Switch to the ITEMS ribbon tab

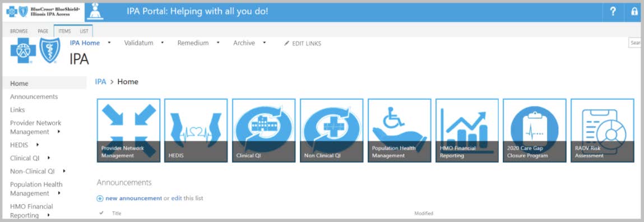(x=64, y=31)
